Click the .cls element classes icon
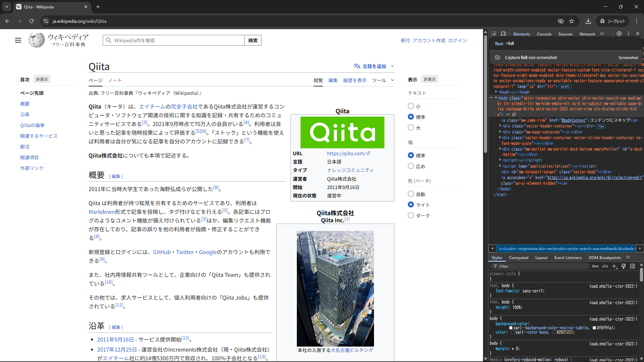Viewport: 644px width, 362px height. click(x=605, y=266)
